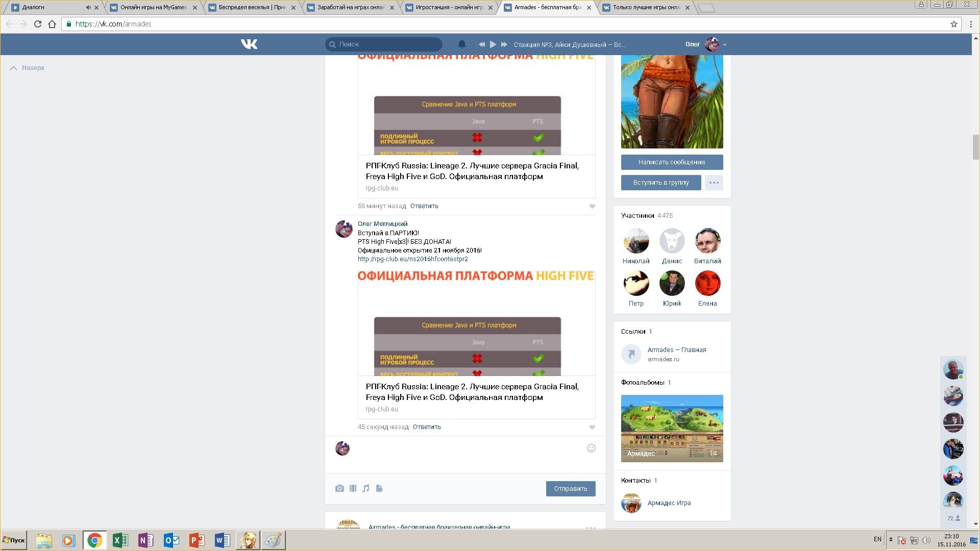Attach audio with the music note icon

[x=366, y=489]
